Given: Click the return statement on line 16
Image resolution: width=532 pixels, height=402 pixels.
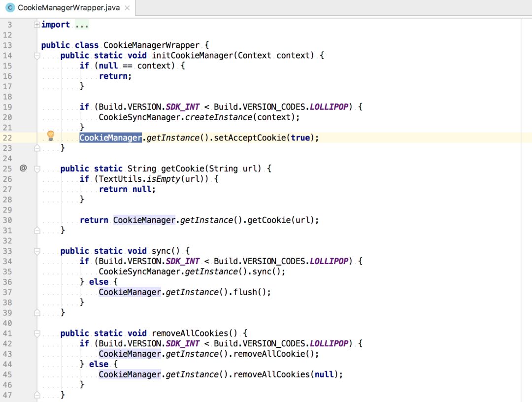Looking at the screenshot, I should (115, 76).
